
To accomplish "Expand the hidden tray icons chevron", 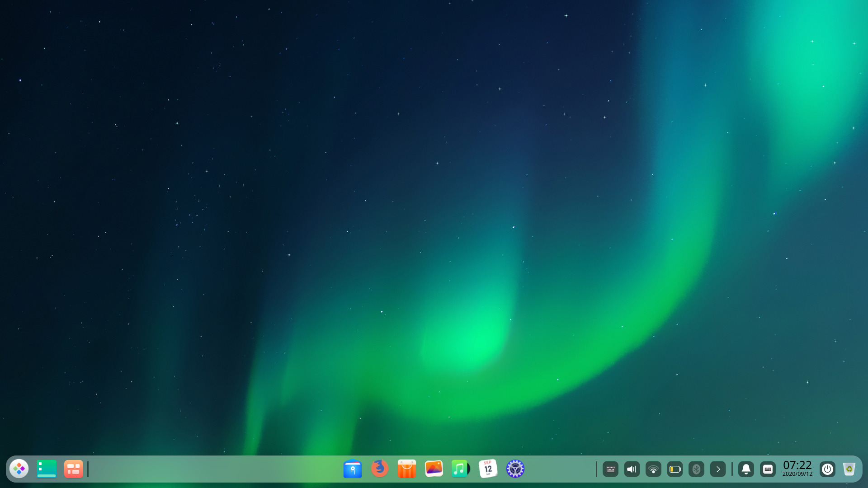I will tap(718, 469).
